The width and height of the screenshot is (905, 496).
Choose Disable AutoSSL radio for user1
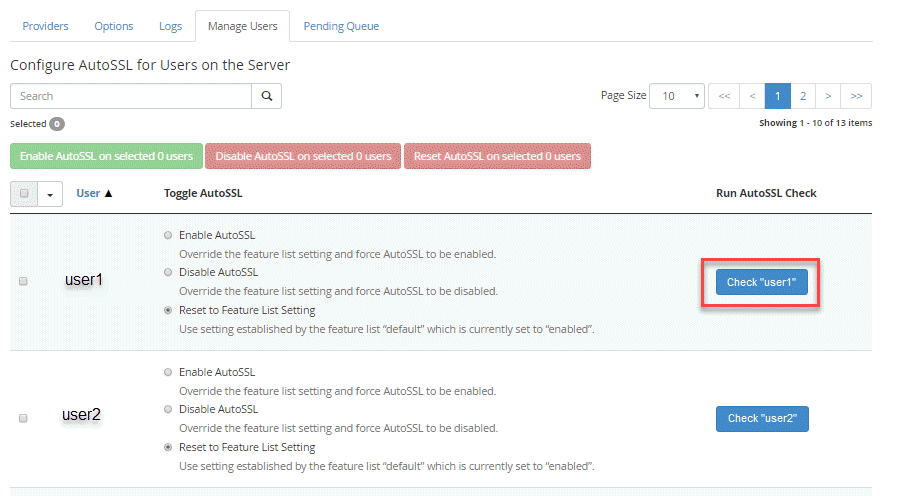(166, 272)
